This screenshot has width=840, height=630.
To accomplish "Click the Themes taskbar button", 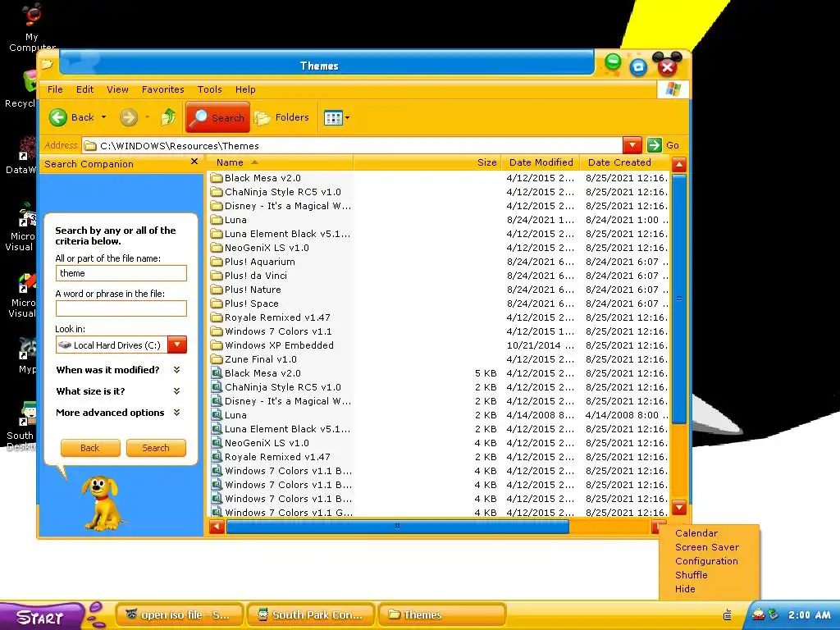I will (x=442, y=615).
